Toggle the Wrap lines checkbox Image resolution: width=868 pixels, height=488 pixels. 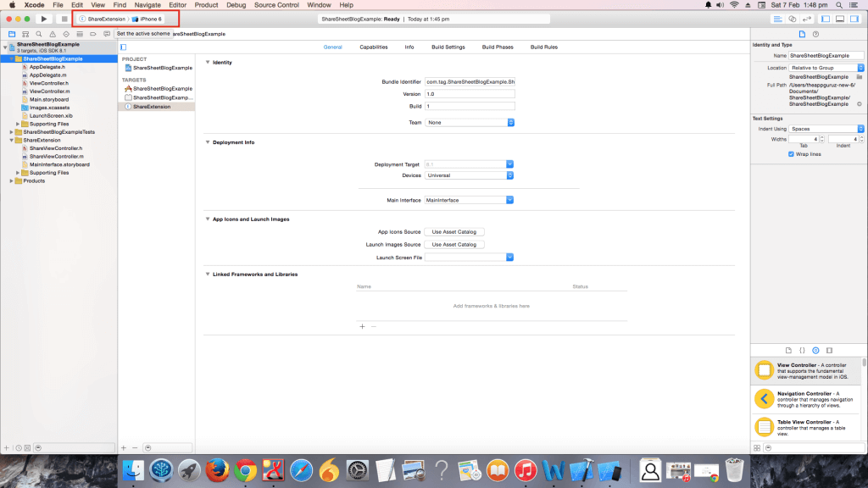[791, 154]
